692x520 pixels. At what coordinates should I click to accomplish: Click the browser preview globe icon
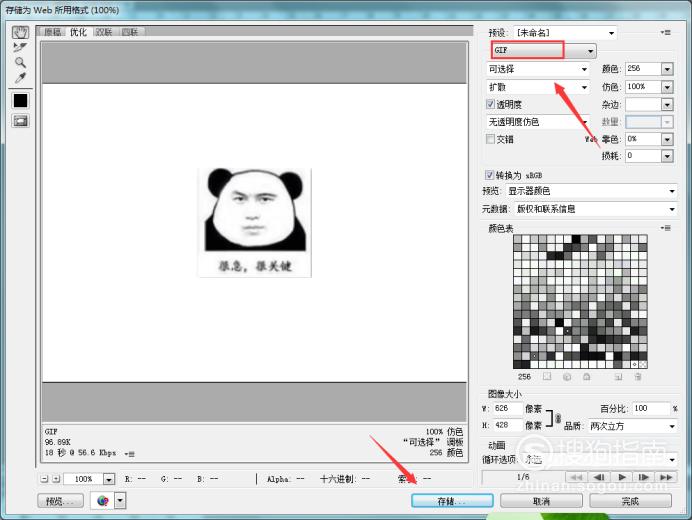pyautogui.click(x=102, y=501)
